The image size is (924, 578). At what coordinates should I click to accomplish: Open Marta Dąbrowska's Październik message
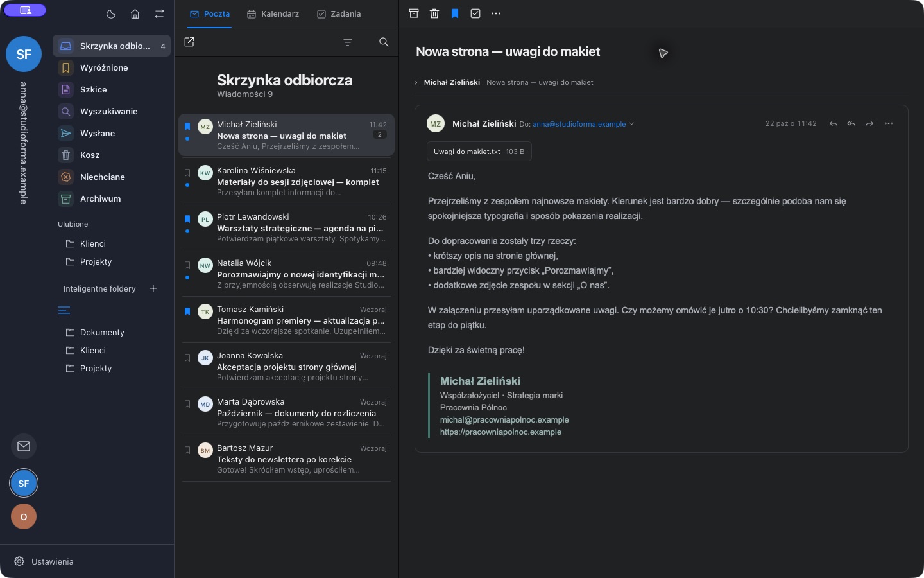pyautogui.click(x=286, y=412)
